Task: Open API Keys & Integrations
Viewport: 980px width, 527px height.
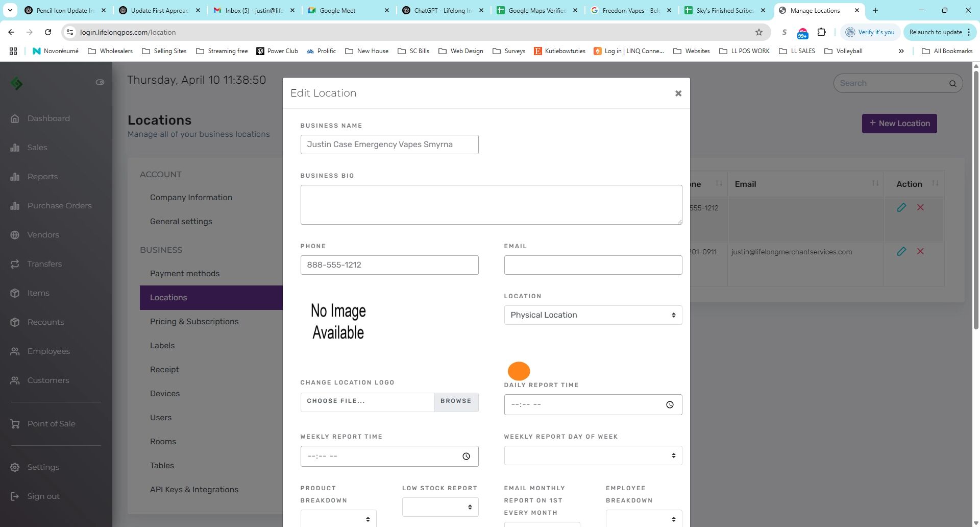Action: [x=194, y=490]
